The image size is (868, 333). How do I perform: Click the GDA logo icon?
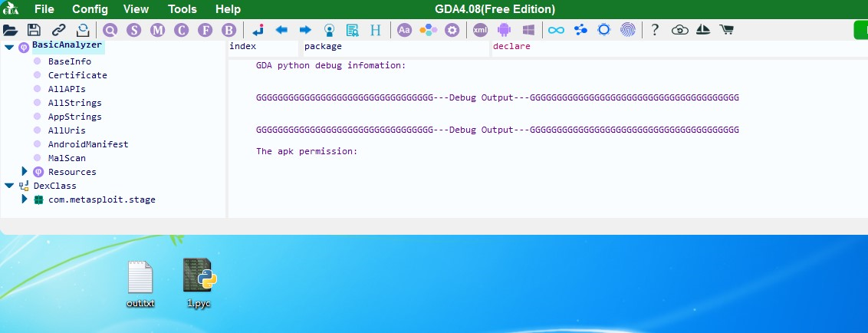click(x=11, y=9)
